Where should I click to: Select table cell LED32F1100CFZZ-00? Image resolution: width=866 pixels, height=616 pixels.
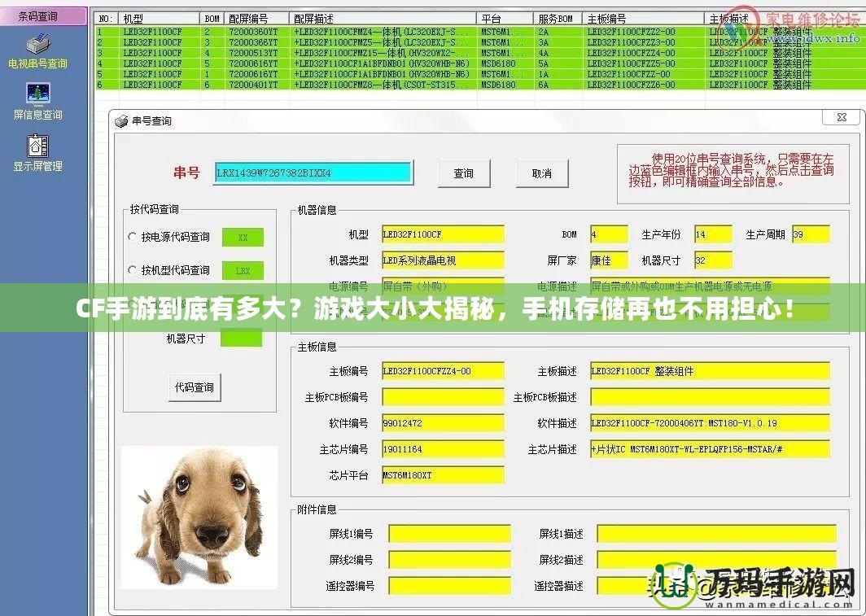644,74
